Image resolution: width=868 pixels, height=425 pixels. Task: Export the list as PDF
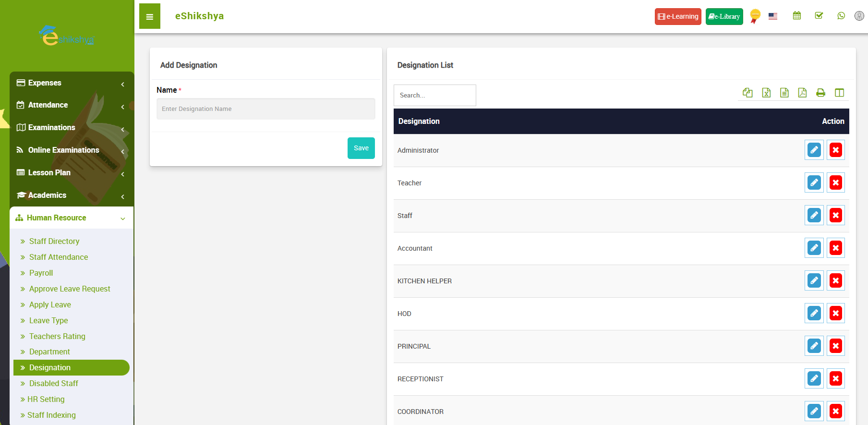click(802, 93)
